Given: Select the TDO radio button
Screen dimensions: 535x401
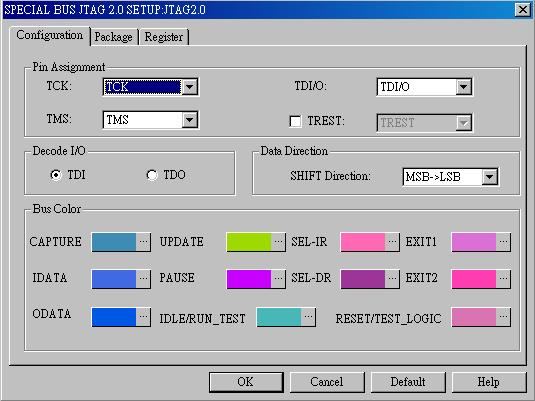Looking at the screenshot, I should [152, 175].
